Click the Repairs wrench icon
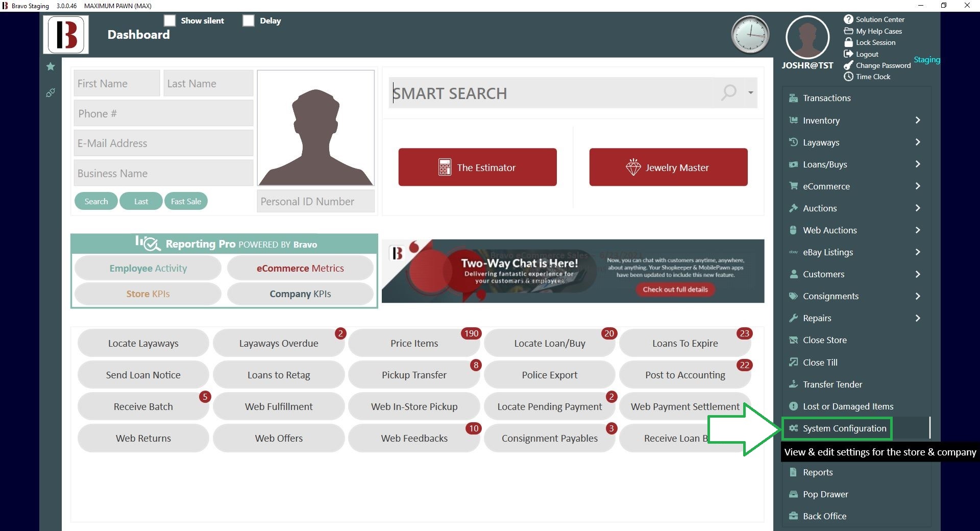The image size is (980, 531). 793,318
